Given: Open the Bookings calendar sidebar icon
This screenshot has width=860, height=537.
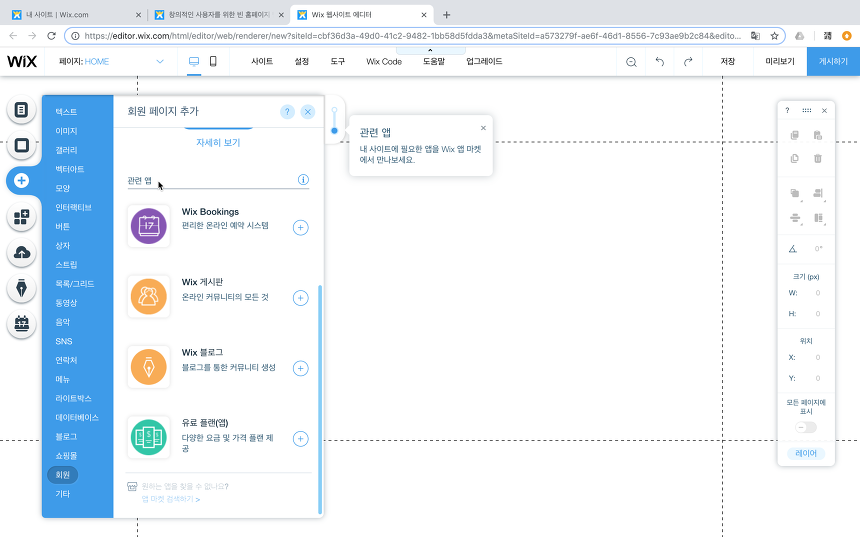Looking at the screenshot, I should coord(21,324).
